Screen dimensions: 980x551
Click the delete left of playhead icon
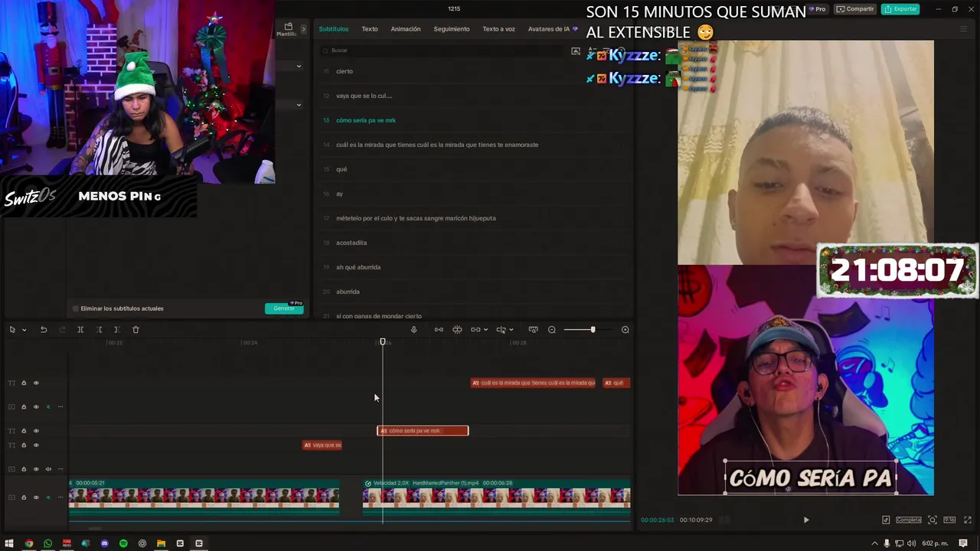(x=99, y=330)
